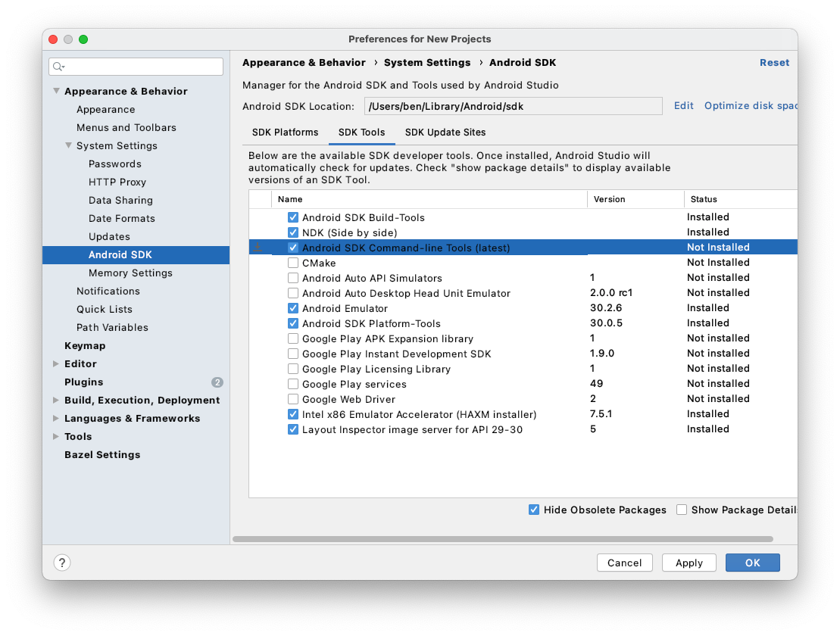Click the Name column header
Screen dimensions: 840x636
click(429, 199)
